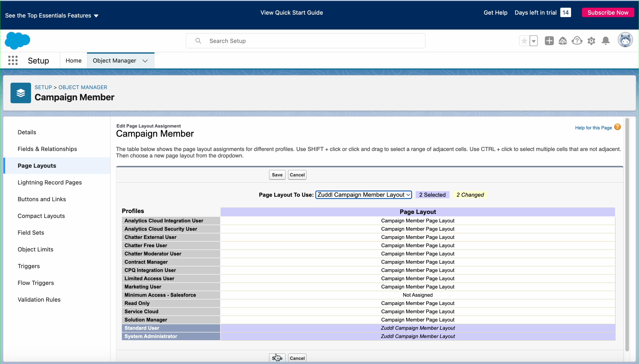This screenshot has height=364, width=639.
Task: Expand See the Top Essentials Features
Action: click(51, 15)
